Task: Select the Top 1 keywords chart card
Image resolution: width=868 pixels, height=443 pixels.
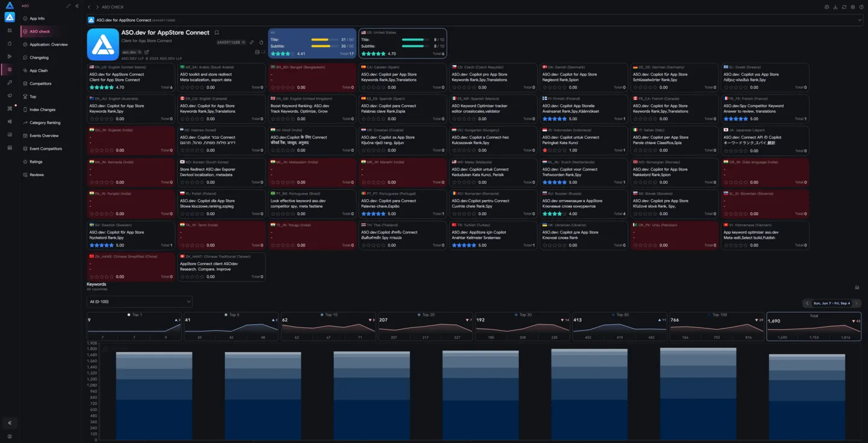Action: pos(134,326)
